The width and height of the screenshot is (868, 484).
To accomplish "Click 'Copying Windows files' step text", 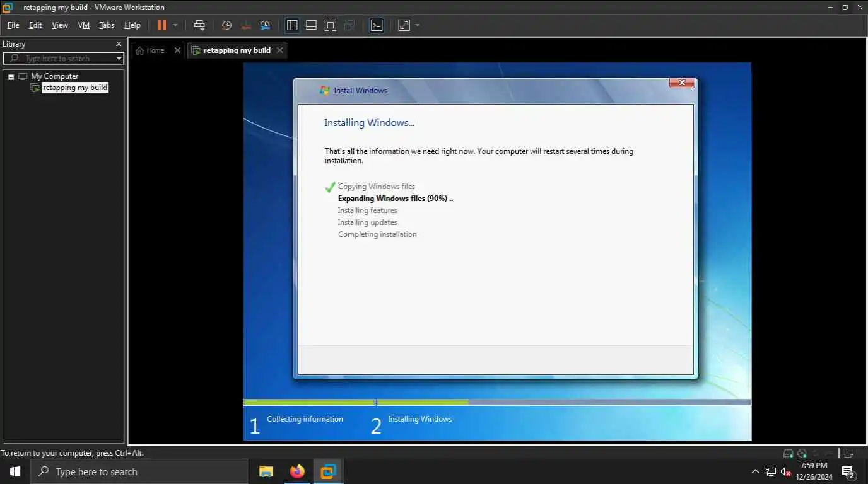I will [x=377, y=187].
